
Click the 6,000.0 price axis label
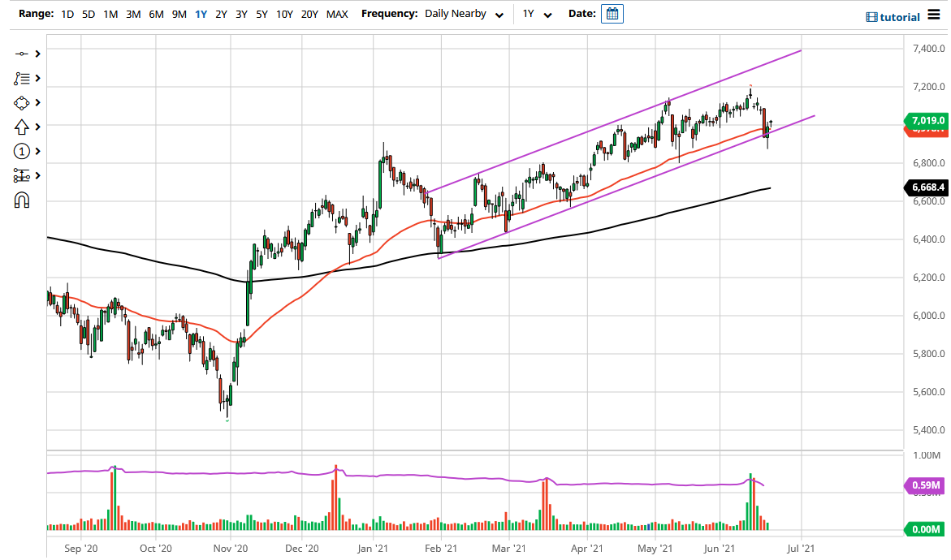click(928, 316)
